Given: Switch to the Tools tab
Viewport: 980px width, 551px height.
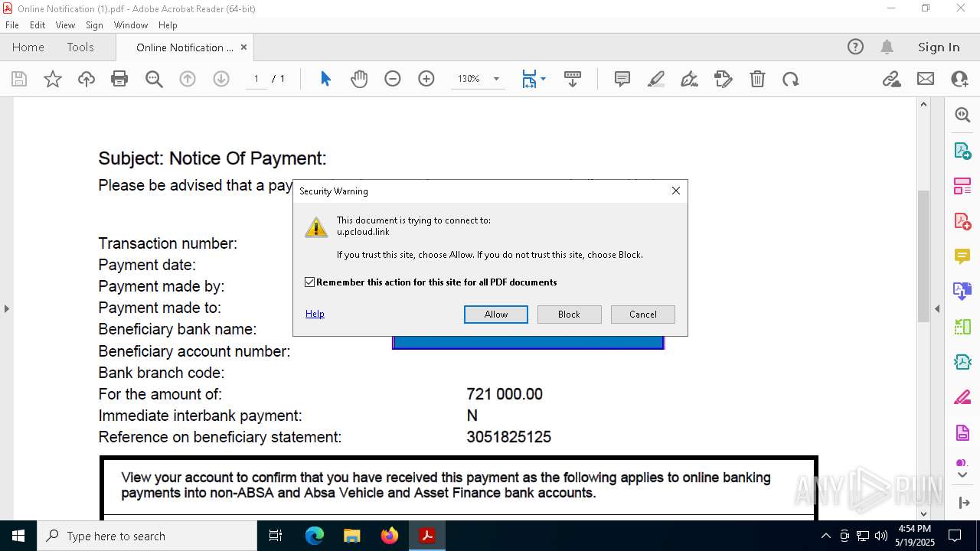Looking at the screenshot, I should click(x=80, y=47).
